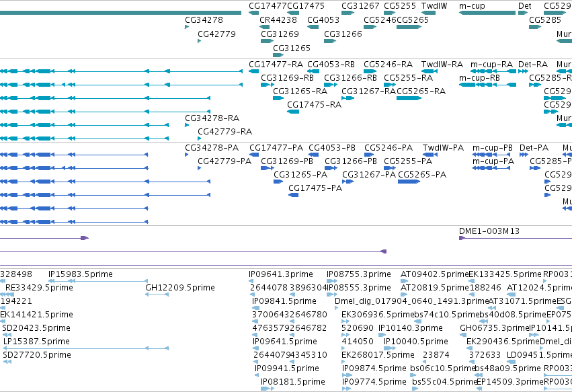Open the Det-PA protein label
The height and width of the screenshot is (392, 572).
tap(534, 148)
